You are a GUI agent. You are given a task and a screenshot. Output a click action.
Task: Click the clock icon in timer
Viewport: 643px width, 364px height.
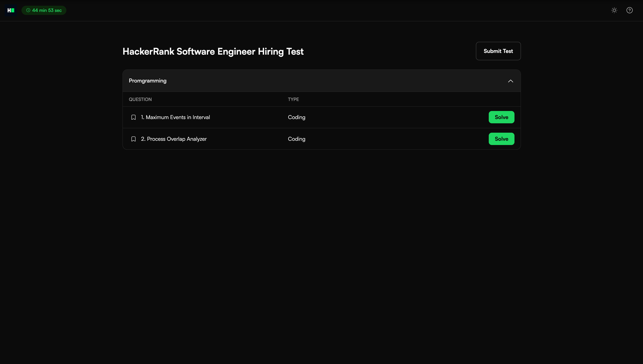click(28, 10)
